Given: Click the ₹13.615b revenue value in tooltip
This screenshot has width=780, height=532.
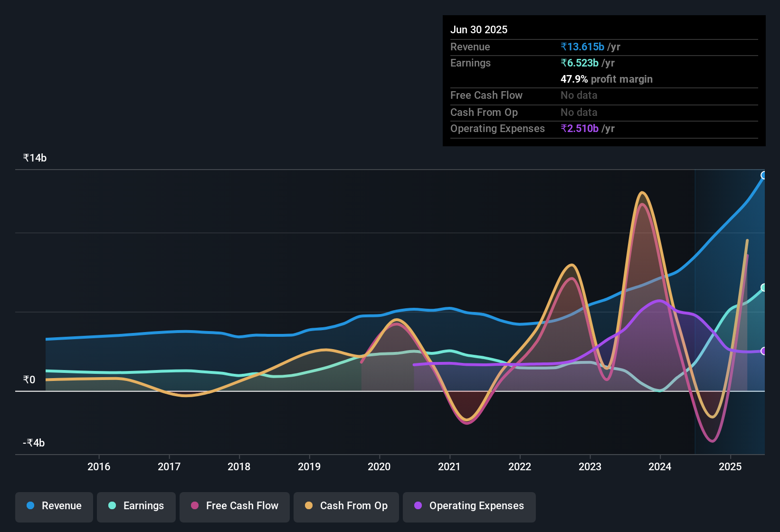Looking at the screenshot, I should [x=582, y=47].
